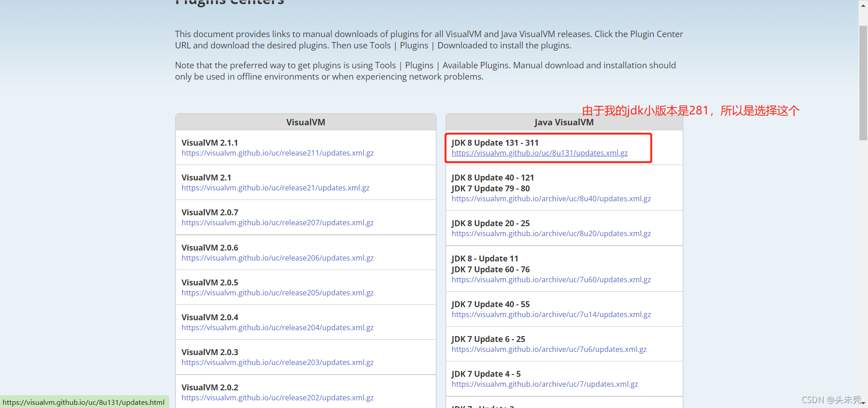Open the VisualVM 2.0.2 release202 updates link
This screenshot has height=408, width=868.
278,398
